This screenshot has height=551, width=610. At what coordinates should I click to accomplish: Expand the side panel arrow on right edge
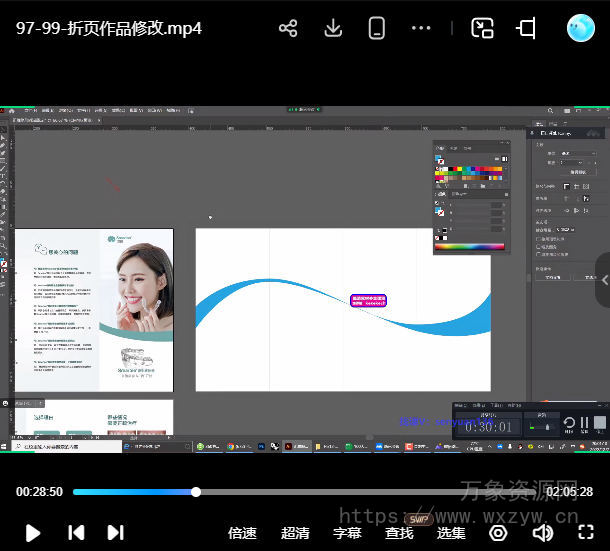tap(603, 280)
